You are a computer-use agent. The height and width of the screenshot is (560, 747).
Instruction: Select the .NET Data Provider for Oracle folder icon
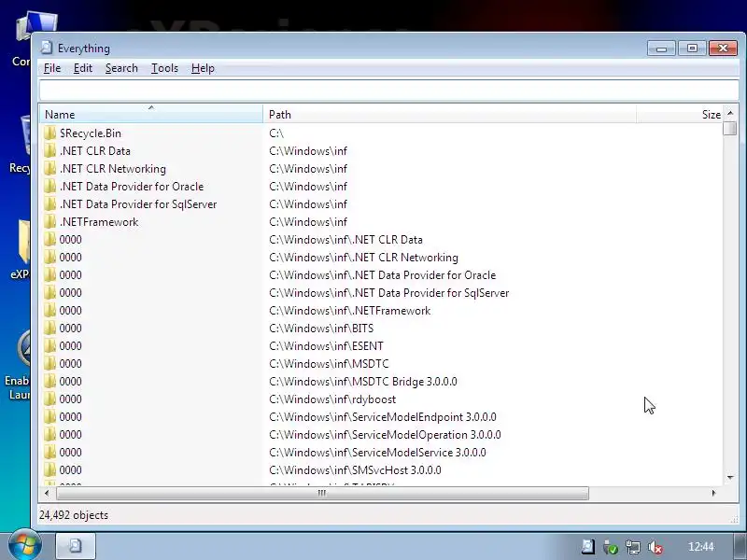click(49, 186)
